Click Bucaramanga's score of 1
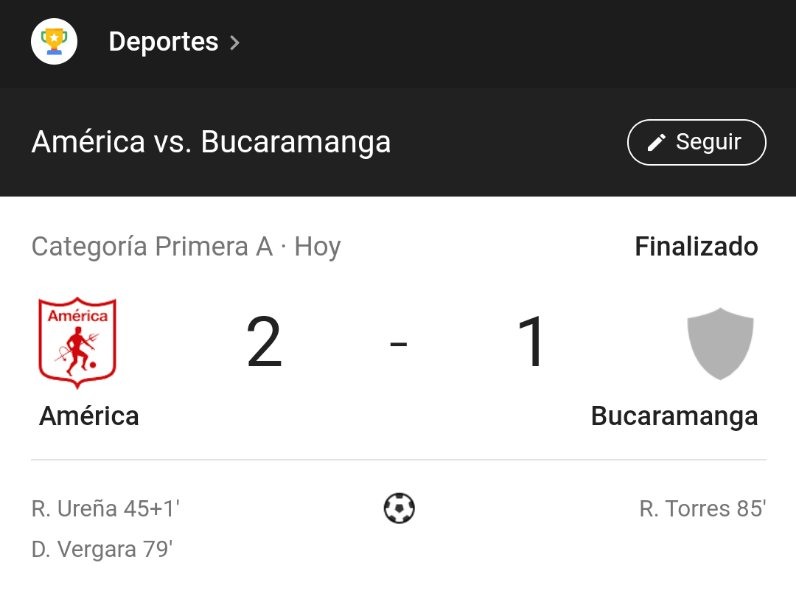This screenshot has height=592, width=796. pyautogui.click(x=531, y=342)
